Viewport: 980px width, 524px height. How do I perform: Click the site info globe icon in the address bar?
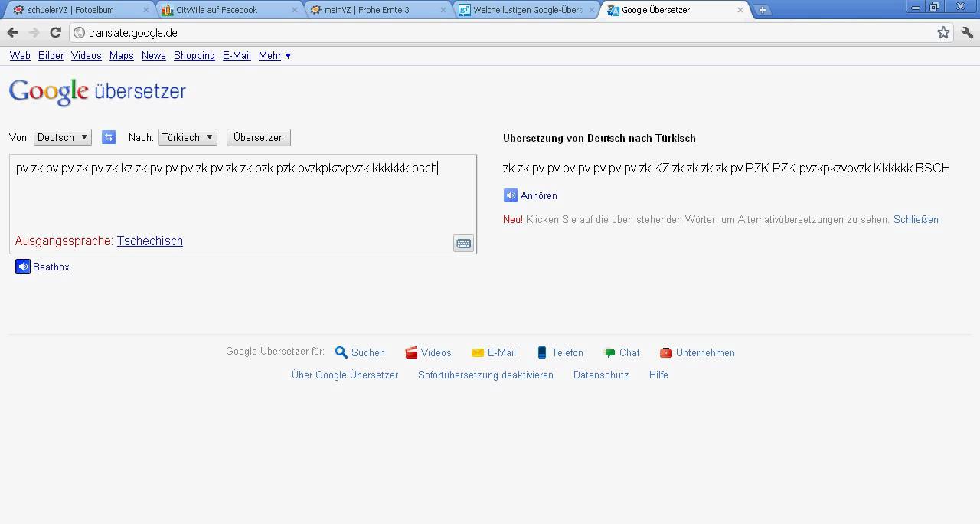[x=79, y=32]
